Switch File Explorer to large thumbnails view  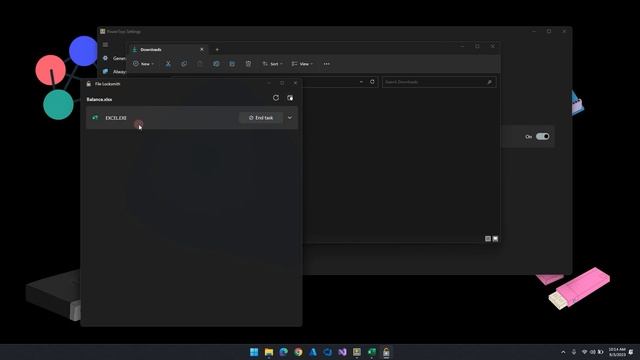496,239
